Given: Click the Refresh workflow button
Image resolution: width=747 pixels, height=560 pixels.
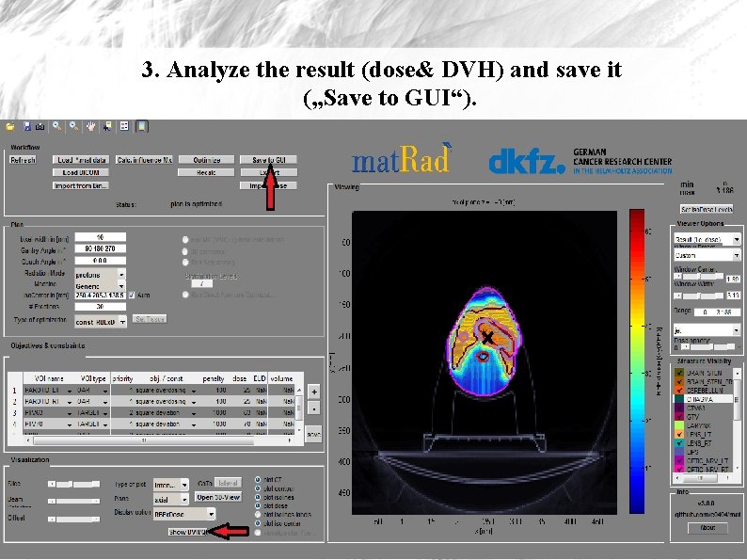Looking at the screenshot, I should pyautogui.click(x=23, y=160).
